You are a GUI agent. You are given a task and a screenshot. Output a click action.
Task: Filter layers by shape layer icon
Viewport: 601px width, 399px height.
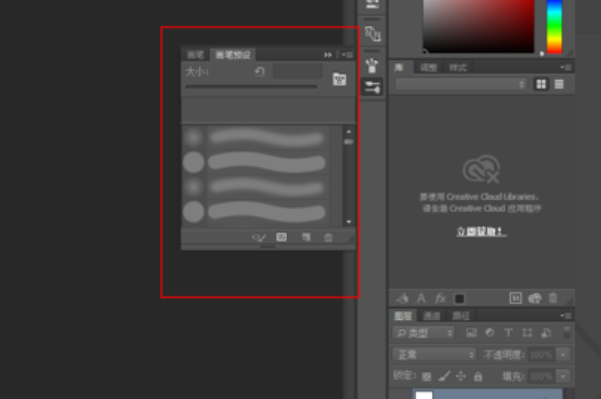pyautogui.click(x=527, y=333)
